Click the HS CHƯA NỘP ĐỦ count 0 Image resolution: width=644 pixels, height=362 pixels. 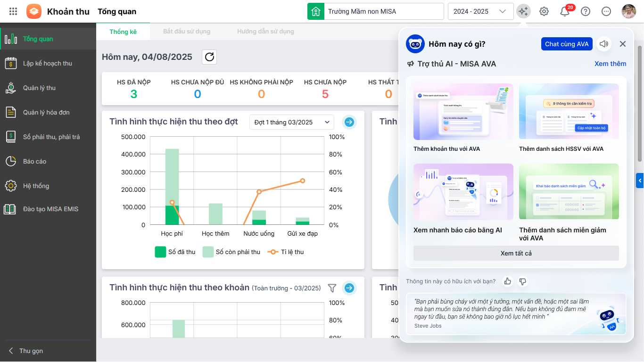click(198, 94)
